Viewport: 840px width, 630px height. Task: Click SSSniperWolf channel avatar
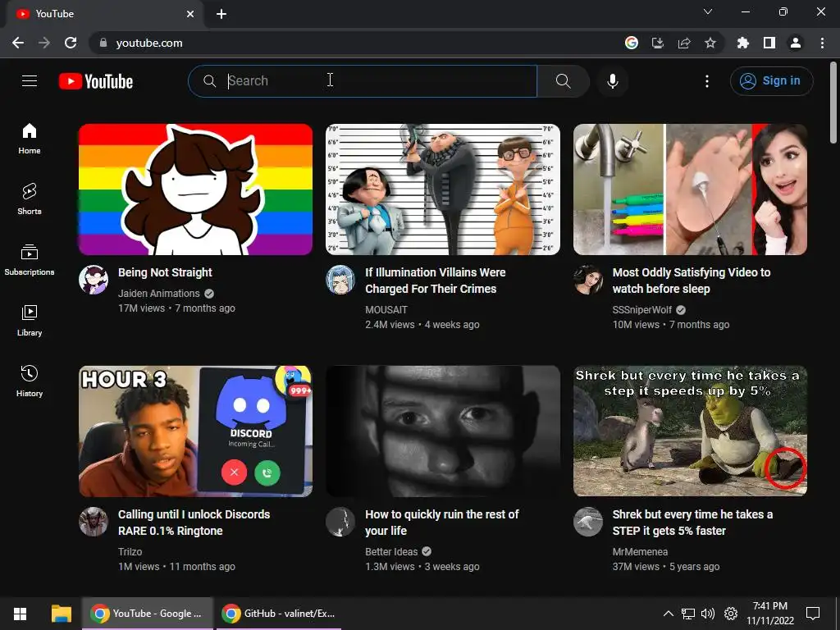[587, 280]
